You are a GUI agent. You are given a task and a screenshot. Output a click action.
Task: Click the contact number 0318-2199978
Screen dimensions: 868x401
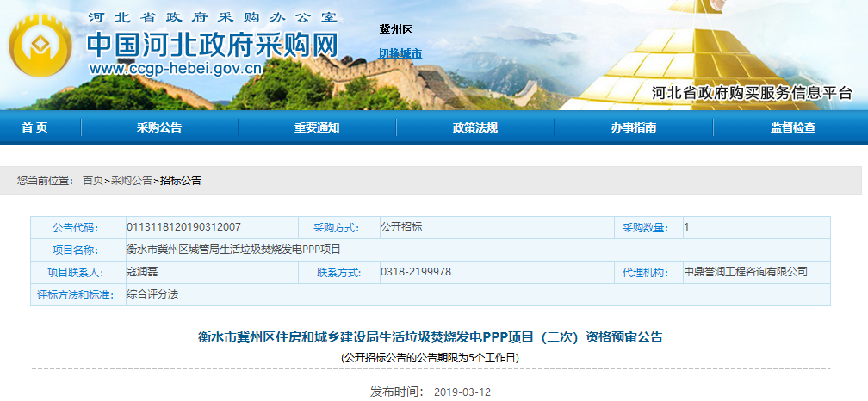click(x=416, y=272)
